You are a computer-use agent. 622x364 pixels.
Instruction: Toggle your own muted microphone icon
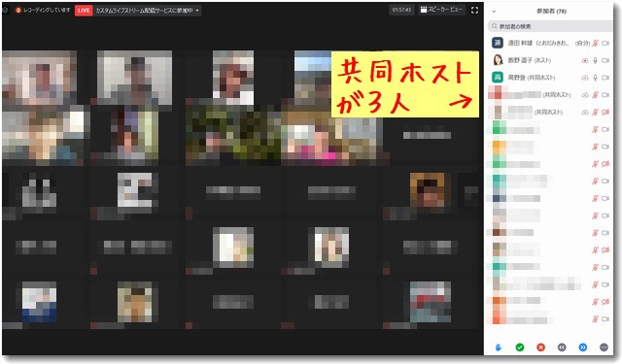(595, 43)
